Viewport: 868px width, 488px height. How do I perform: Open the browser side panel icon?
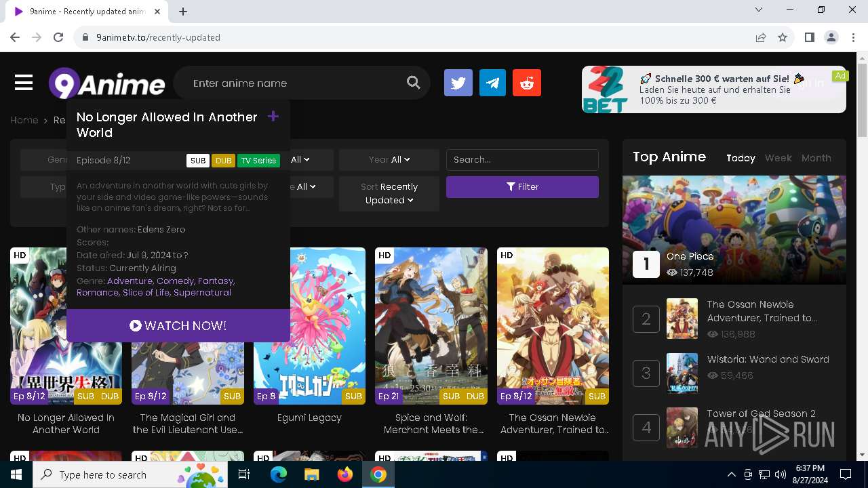[809, 37]
